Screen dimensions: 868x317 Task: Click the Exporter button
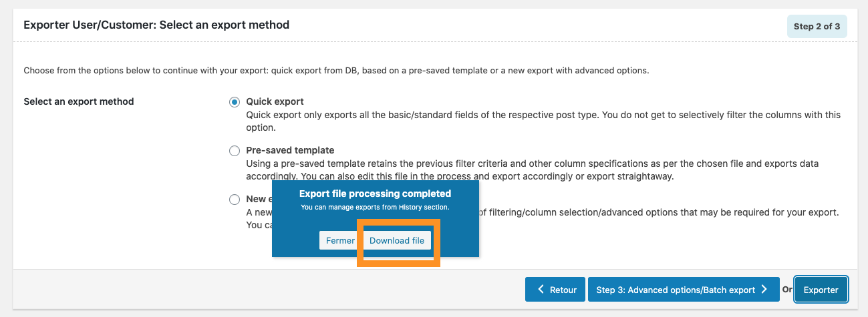(x=821, y=290)
